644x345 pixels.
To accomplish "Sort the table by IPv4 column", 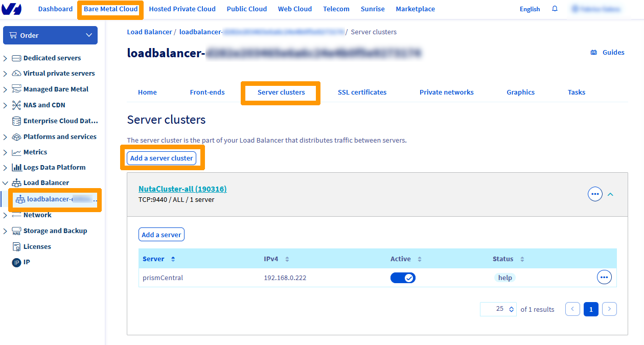I will [x=286, y=259].
